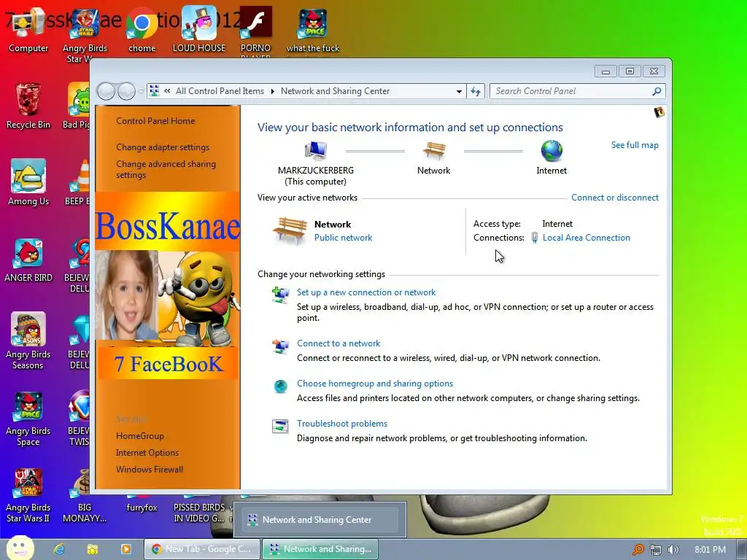Open the media player icon on the taskbar
The height and width of the screenshot is (560, 747).
point(126,549)
